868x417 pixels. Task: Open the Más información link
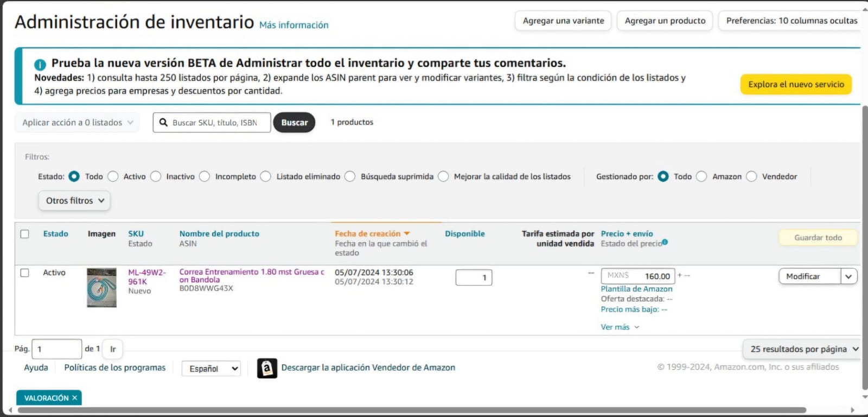coord(293,25)
